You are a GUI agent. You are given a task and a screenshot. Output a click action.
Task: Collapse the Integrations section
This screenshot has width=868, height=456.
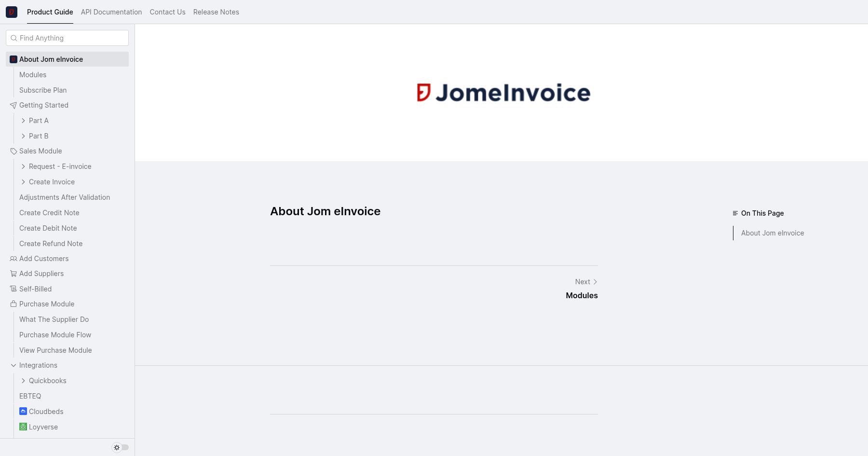(14, 365)
